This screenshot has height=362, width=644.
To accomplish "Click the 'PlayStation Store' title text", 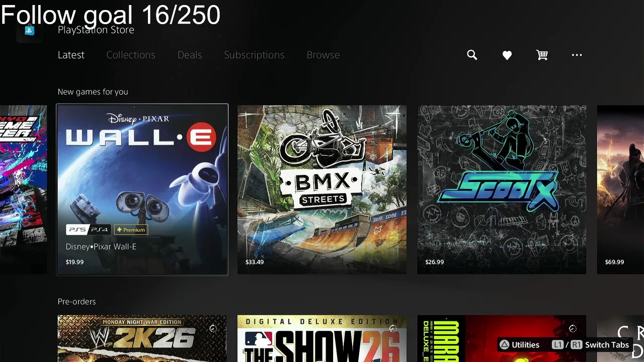I will (96, 30).
